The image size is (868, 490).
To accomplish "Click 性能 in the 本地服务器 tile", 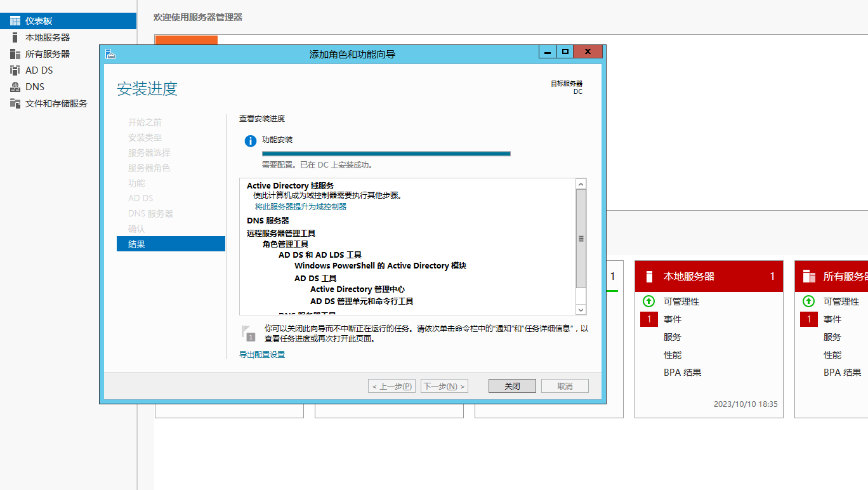I will pyautogui.click(x=673, y=355).
